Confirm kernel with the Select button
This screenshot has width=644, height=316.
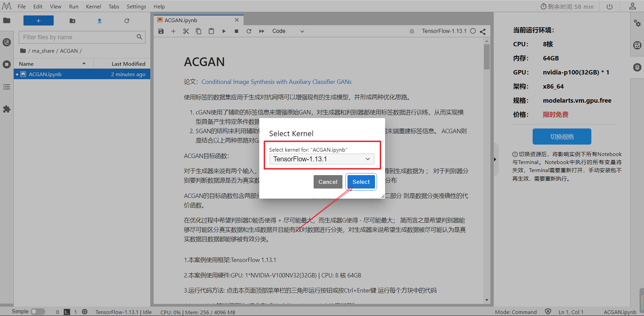point(361,182)
